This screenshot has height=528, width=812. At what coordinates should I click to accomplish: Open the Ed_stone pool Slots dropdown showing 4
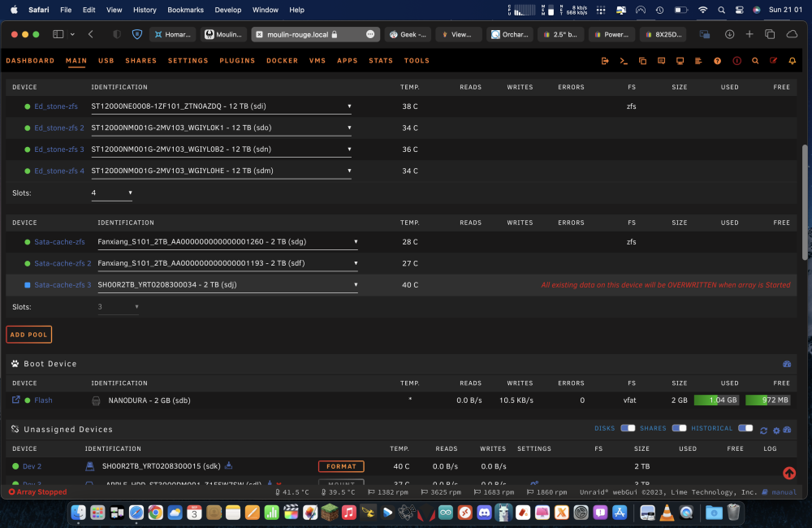112,193
